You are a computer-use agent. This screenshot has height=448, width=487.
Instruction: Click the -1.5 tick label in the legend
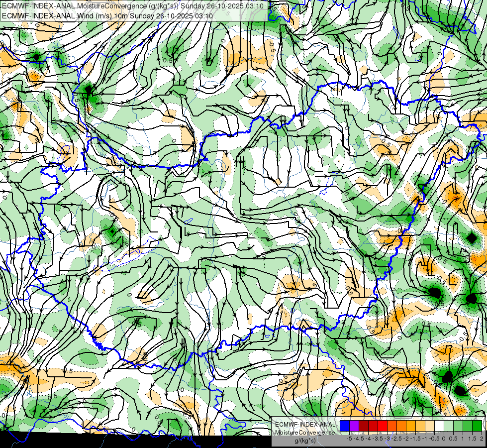click(415, 439)
